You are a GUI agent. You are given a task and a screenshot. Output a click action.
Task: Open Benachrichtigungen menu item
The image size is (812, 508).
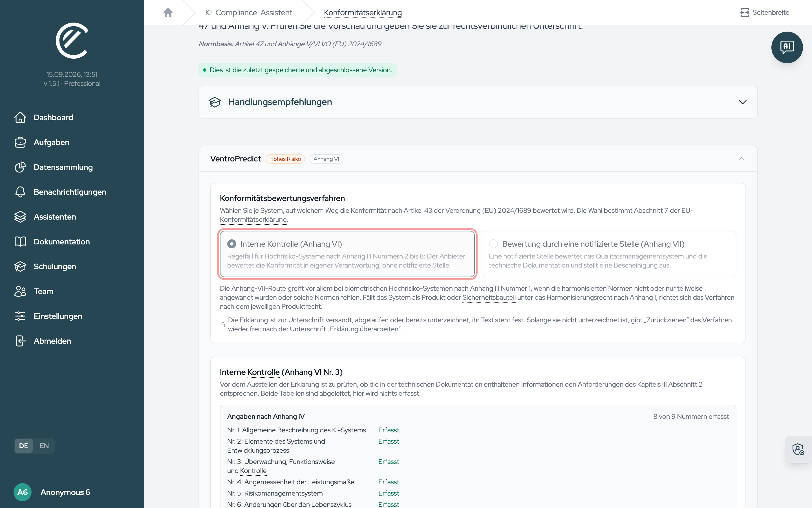coord(70,192)
